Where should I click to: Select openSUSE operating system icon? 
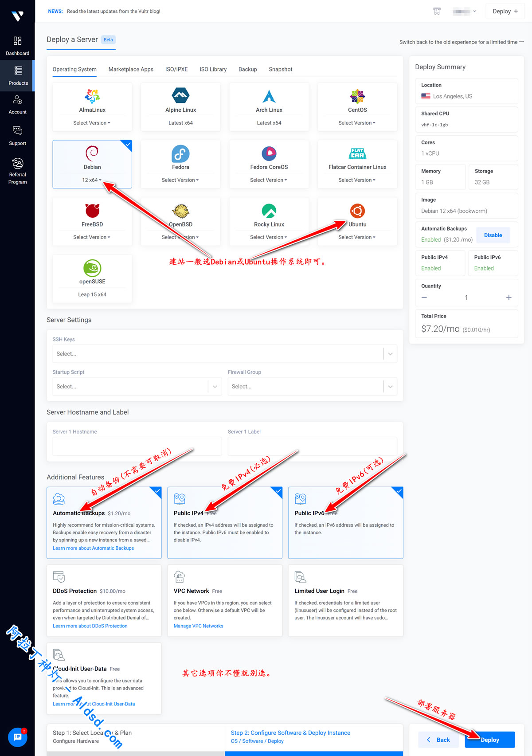(x=92, y=268)
